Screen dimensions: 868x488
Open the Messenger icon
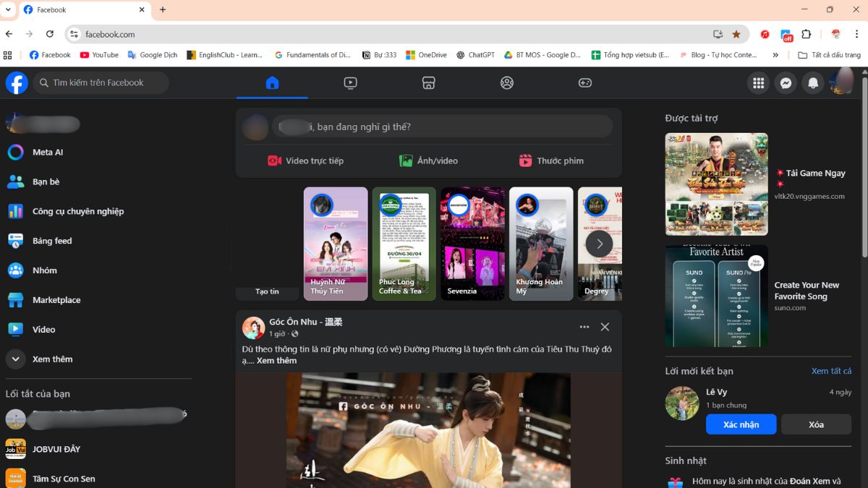786,83
